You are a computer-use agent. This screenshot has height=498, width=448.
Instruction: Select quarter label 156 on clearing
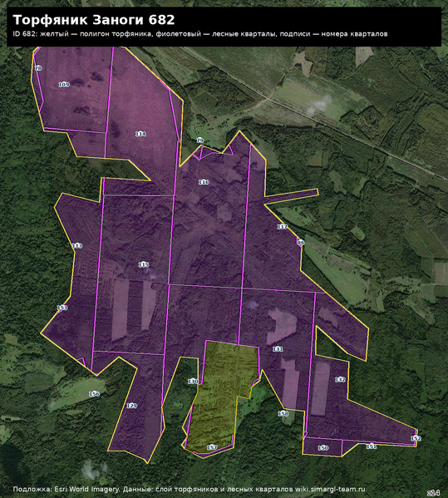(94, 394)
